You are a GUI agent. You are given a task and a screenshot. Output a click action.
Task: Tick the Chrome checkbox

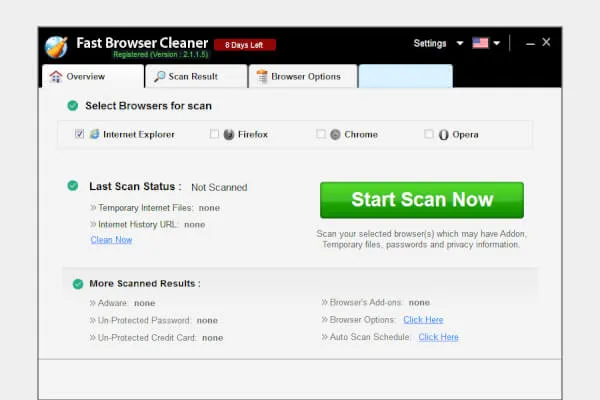point(321,134)
